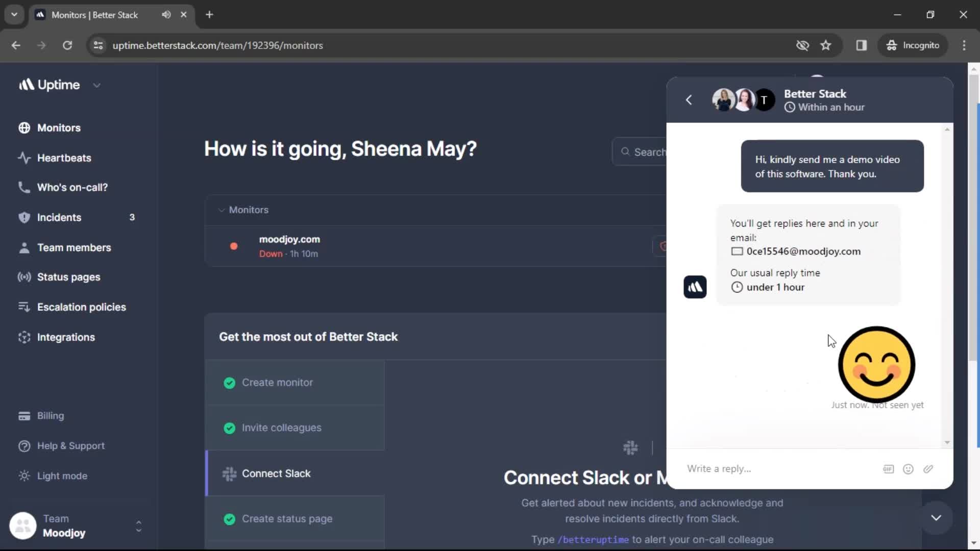Click the Create monitor green checkmark

[229, 383]
